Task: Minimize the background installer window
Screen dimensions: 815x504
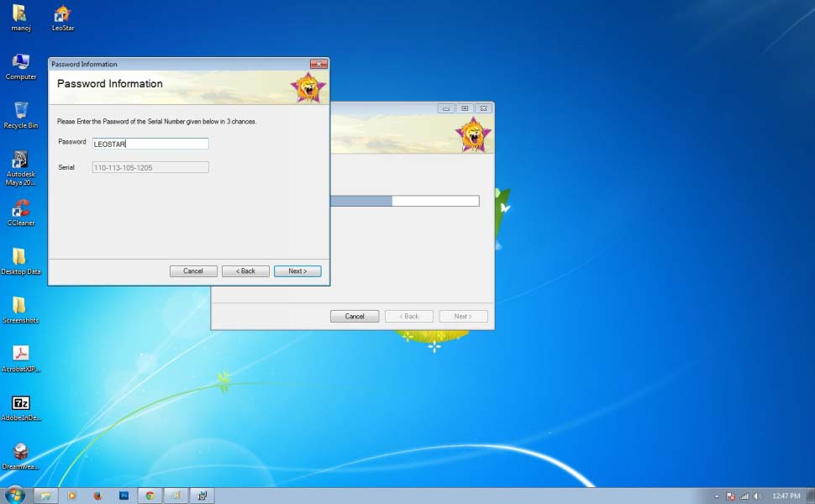Action: tap(446, 108)
